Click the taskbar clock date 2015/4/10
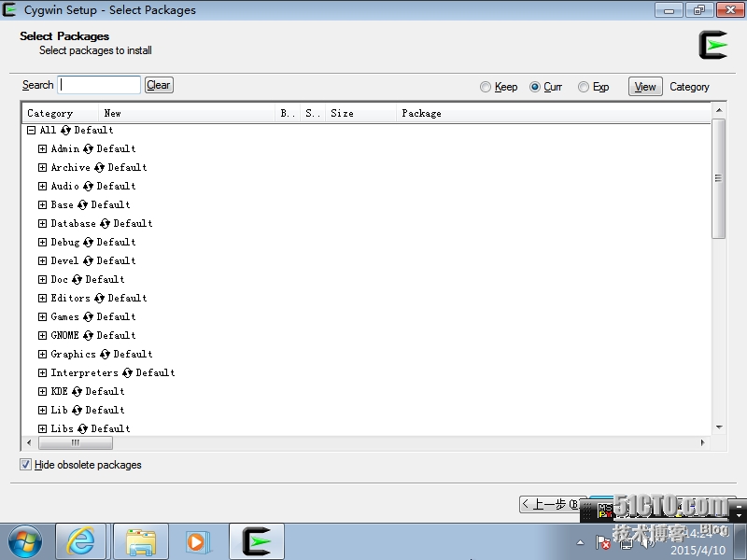Image resolution: width=747 pixels, height=560 pixels. coord(698,551)
